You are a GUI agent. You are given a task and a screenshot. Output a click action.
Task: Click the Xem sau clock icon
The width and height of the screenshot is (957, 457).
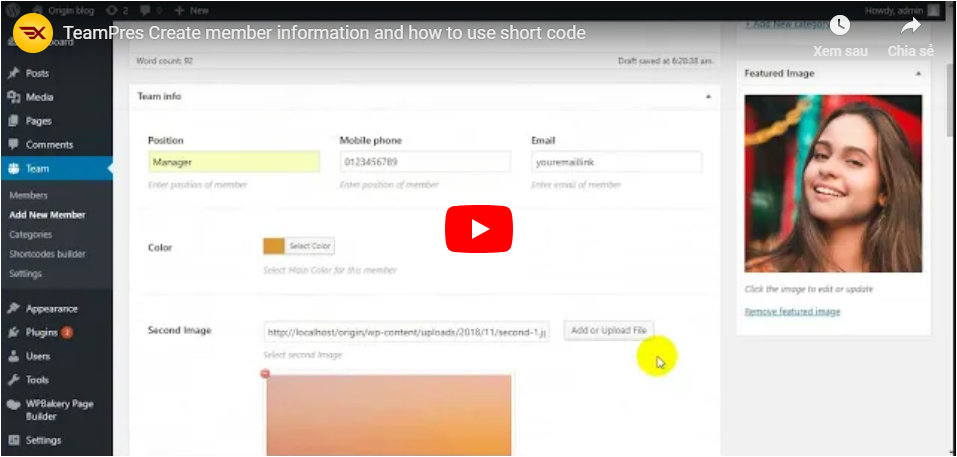pyautogui.click(x=840, y=26)
